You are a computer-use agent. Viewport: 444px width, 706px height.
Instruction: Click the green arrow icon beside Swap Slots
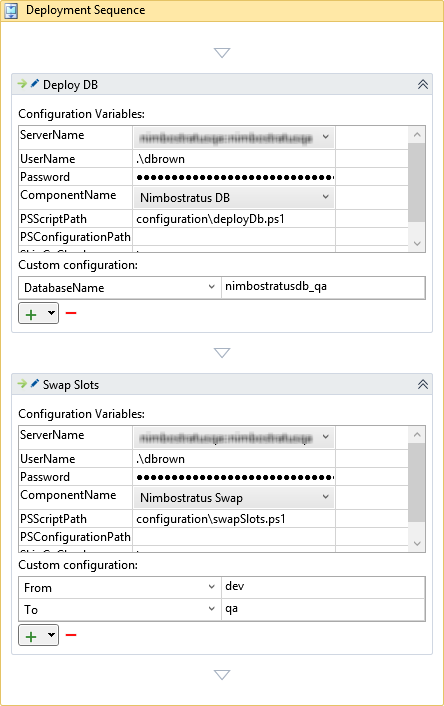[22, 383]
